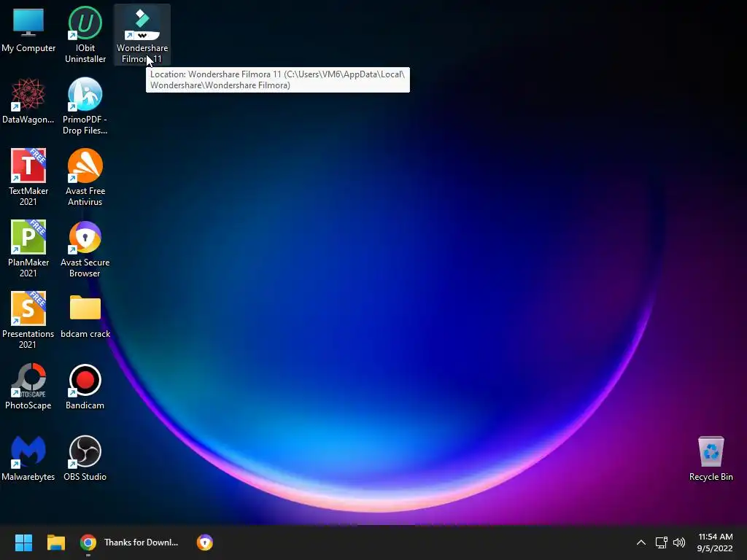
Task: Select the Malwarebytes desktop shortcut
Action: click(28, 458)
